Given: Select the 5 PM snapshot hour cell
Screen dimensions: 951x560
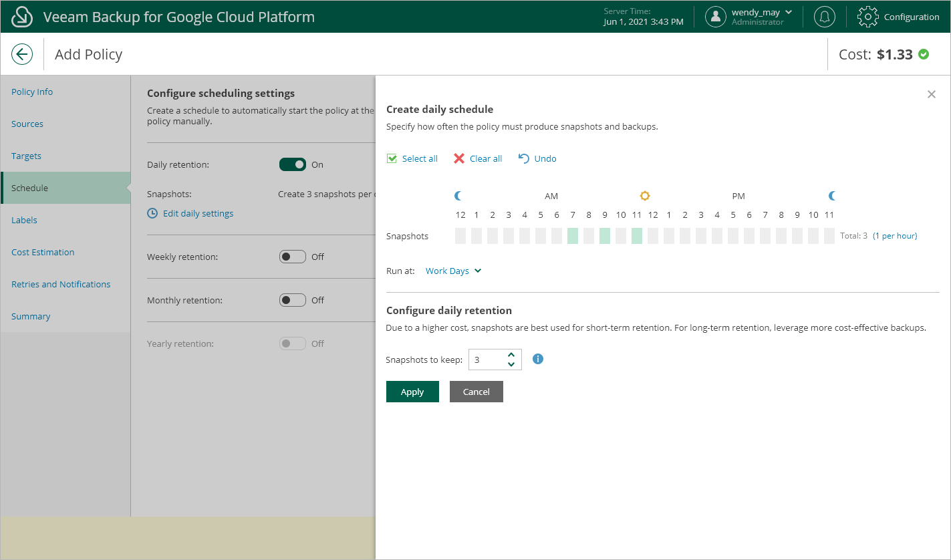Looking at the screenshot, I should tap(733, 236).
